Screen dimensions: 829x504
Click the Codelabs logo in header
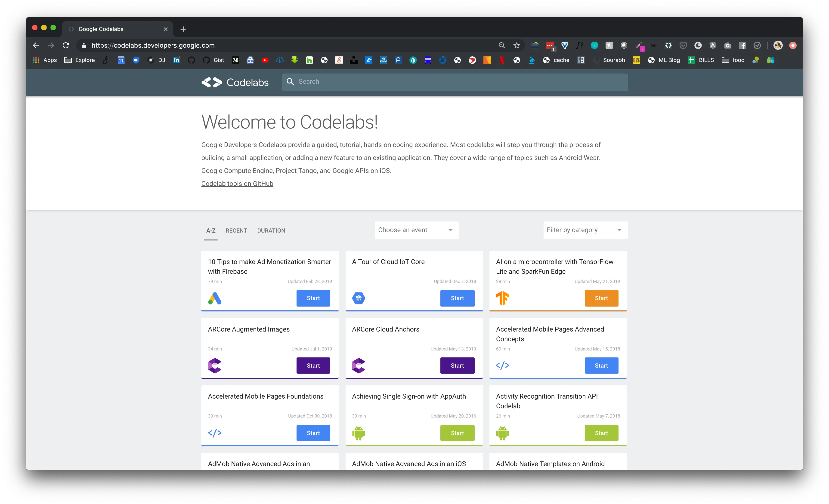[235, 82]
